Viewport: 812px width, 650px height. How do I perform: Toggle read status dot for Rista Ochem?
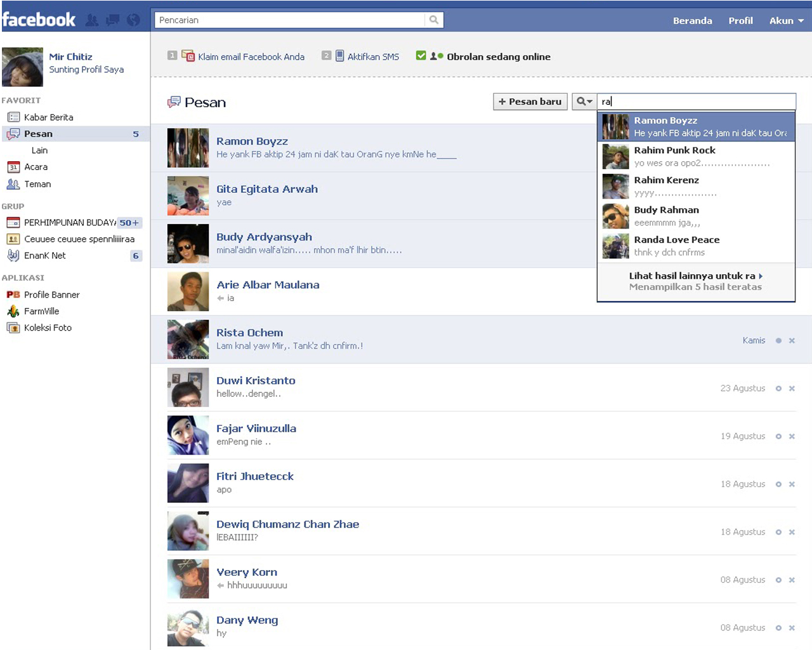pyautogui.click(x=778, y=341)
